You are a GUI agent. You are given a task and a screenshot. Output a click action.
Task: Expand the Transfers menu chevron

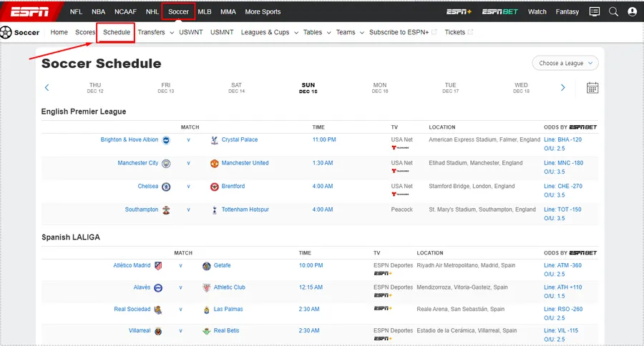(x=172, y=32)
